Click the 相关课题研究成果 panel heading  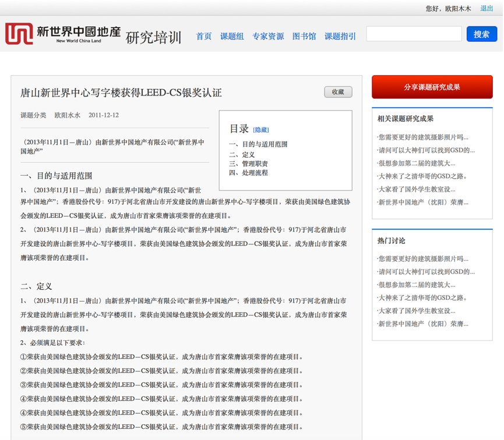(406, 119)
